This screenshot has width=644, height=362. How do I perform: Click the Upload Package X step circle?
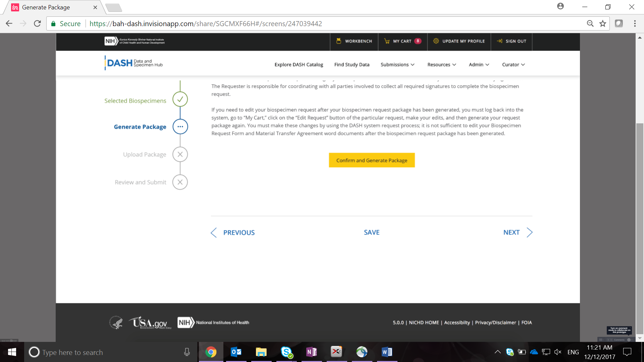(x=180, y=155)
